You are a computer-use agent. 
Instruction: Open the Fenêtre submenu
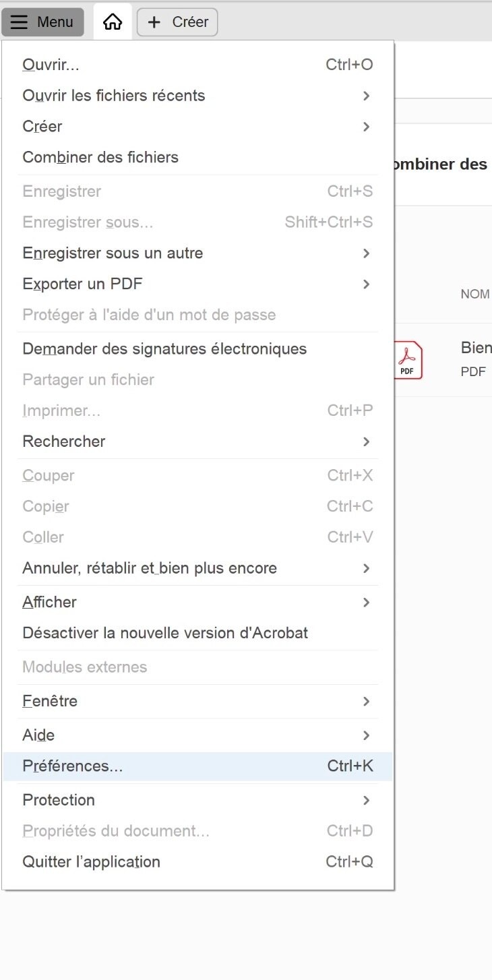click(x=50, y=702)
